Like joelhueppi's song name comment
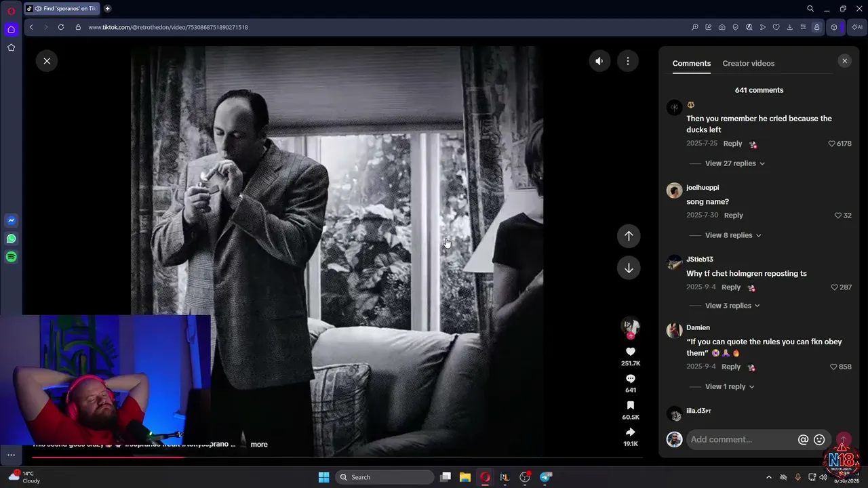This screenshot has height=488, width=868. (838, 216)
